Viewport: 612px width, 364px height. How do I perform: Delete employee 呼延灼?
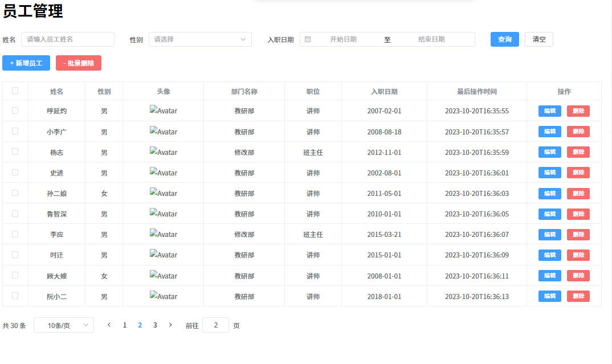pos(578,111)
